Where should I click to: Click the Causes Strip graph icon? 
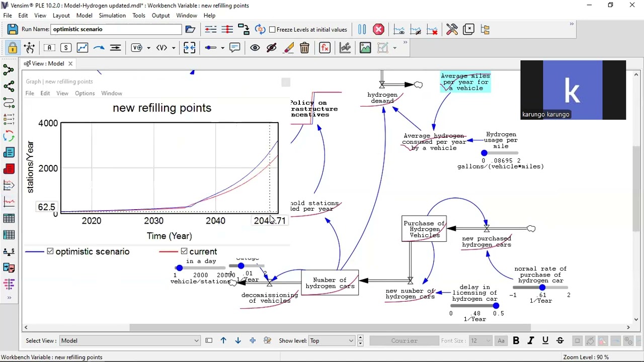[x=9, y=186]
